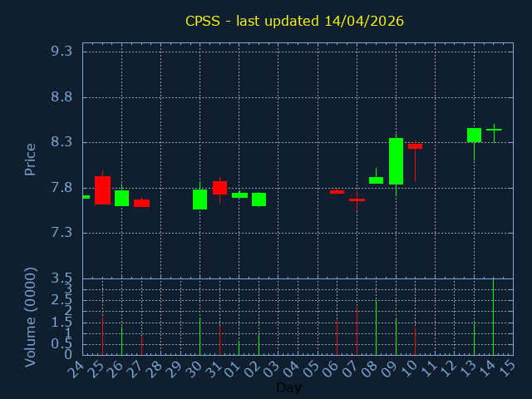The height and width of the screenshot is (399, 532).
Task: Select the red candlestick on day 10
Action: coord(415,146)
